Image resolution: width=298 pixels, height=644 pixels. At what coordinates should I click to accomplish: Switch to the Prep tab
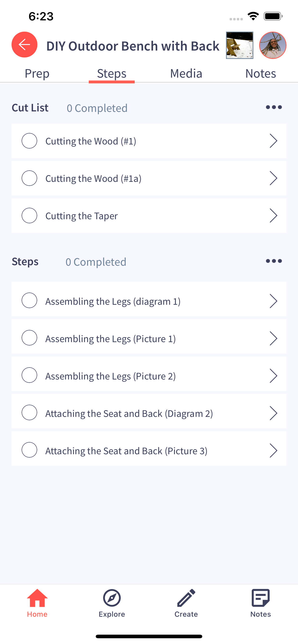click(37, 74)
